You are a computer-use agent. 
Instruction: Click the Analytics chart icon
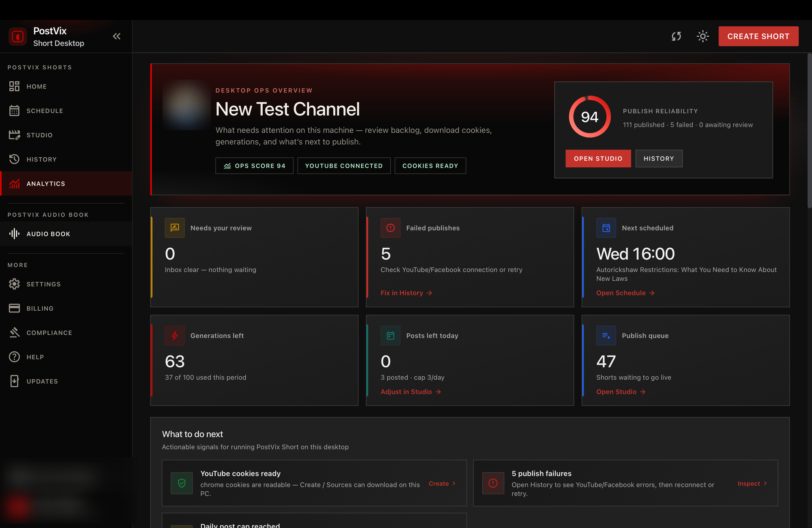pos(14,183)
